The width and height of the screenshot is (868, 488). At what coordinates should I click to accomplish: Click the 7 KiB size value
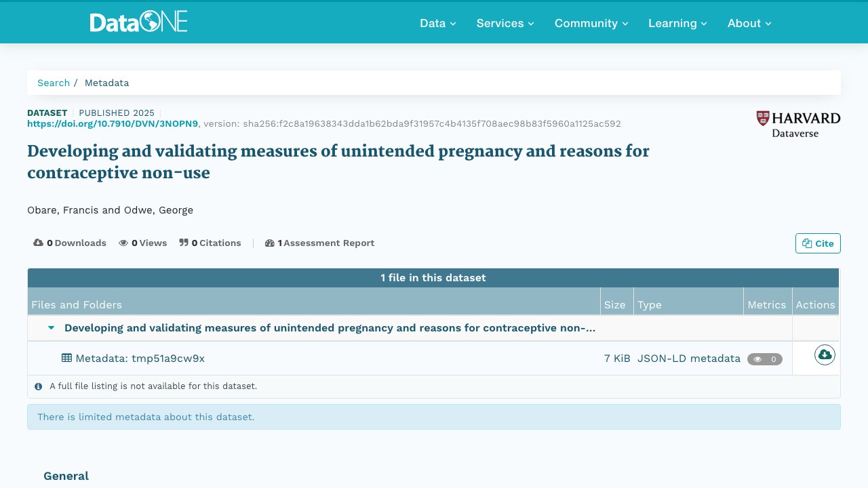coord(617,358)
